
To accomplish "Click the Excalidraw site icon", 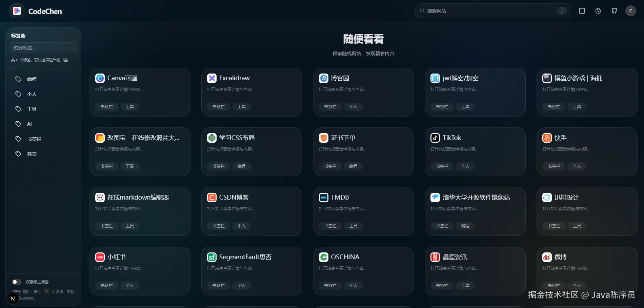I will 212,78.
